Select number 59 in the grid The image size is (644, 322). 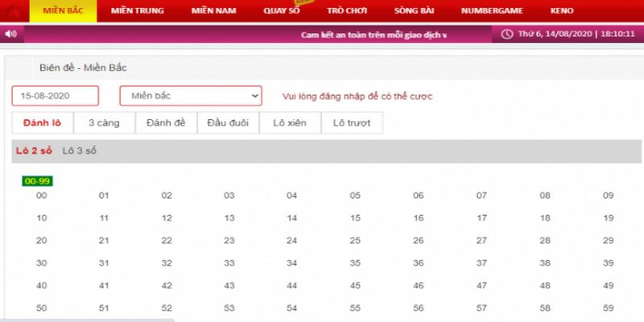click(x=608, y=308)
